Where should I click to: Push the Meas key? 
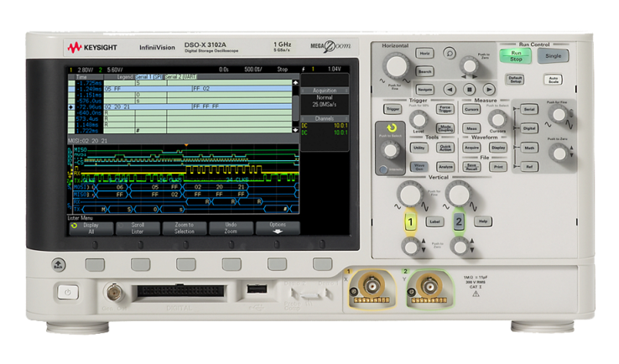(x=471, y=128)
